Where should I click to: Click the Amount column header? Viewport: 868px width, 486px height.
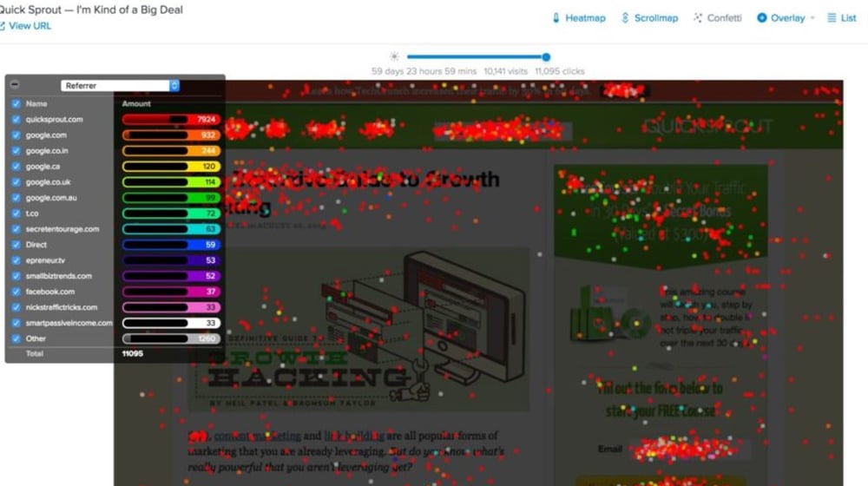[136, 103]
